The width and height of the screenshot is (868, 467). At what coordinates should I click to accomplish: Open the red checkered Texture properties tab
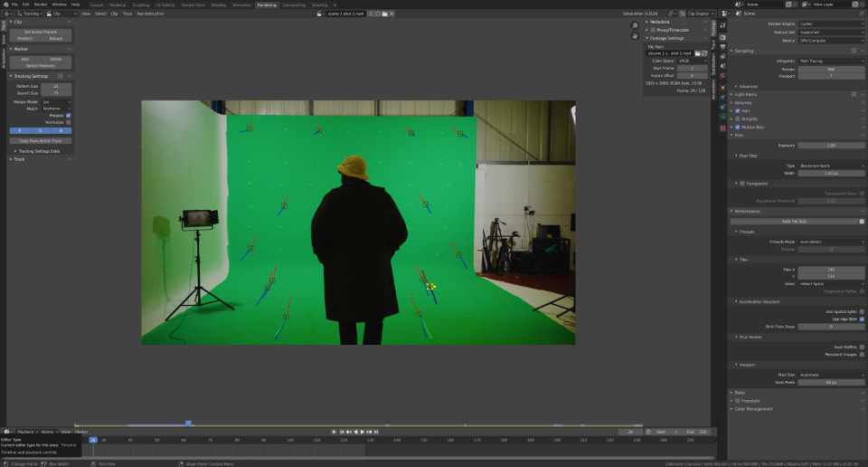[722, 129]
